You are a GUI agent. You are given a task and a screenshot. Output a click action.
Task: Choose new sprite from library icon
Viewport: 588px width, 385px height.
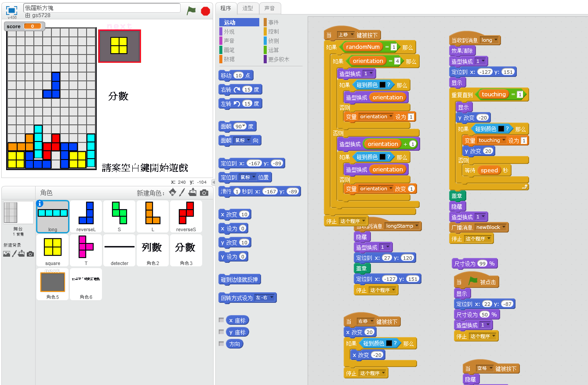pyautogui.click(x=173, y=192)
